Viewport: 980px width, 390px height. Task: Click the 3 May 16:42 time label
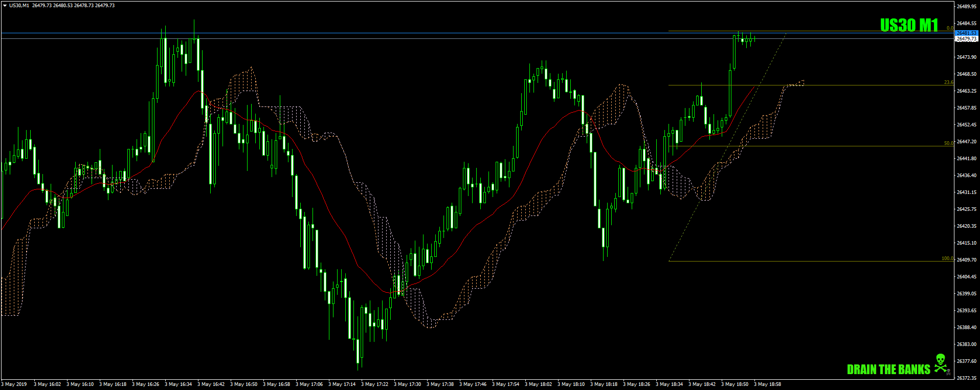point(211,384)
